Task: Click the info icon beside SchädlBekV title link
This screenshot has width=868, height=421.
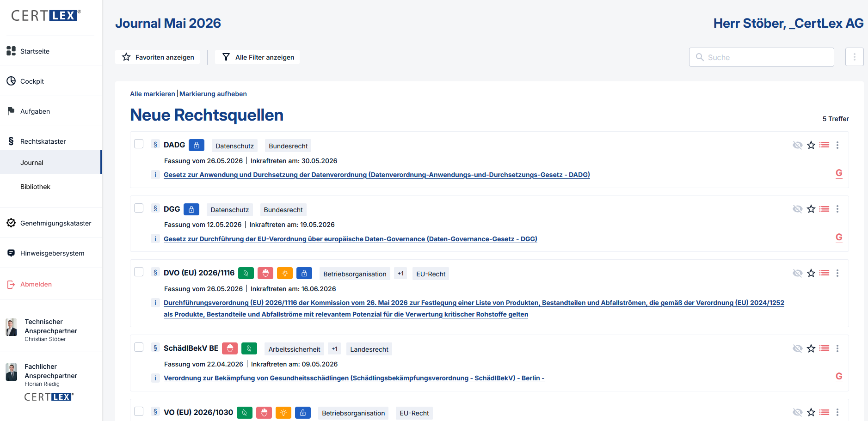Action: click(155, 378)
